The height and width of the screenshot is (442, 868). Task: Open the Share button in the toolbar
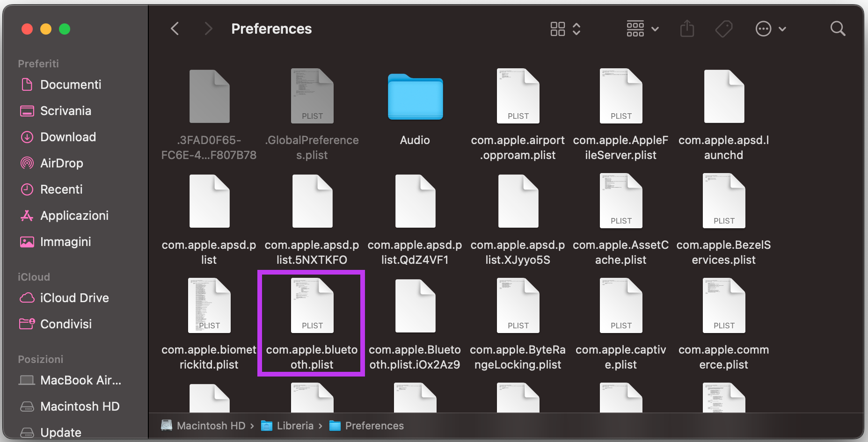(x=687, y=29)
